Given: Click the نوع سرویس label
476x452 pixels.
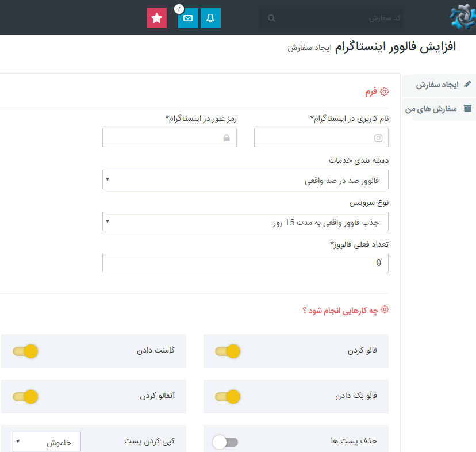Looking at the screenshot, I should [x=369, y=202].
